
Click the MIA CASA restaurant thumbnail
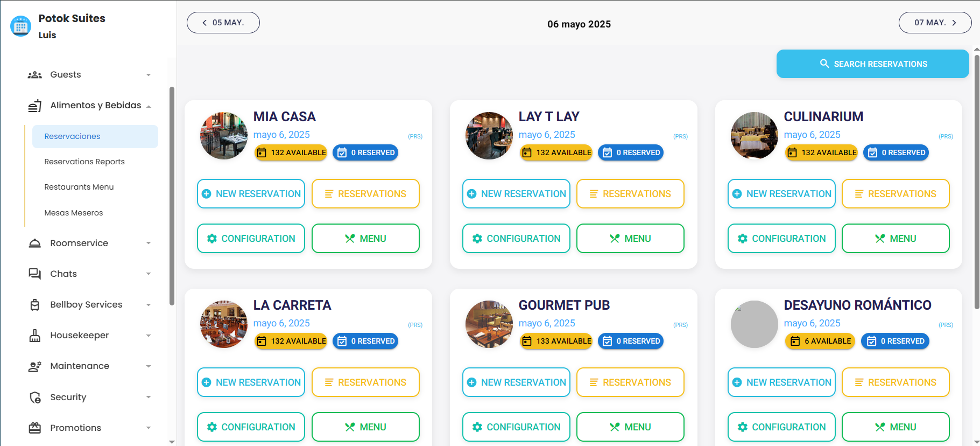(x=224, y=136)
